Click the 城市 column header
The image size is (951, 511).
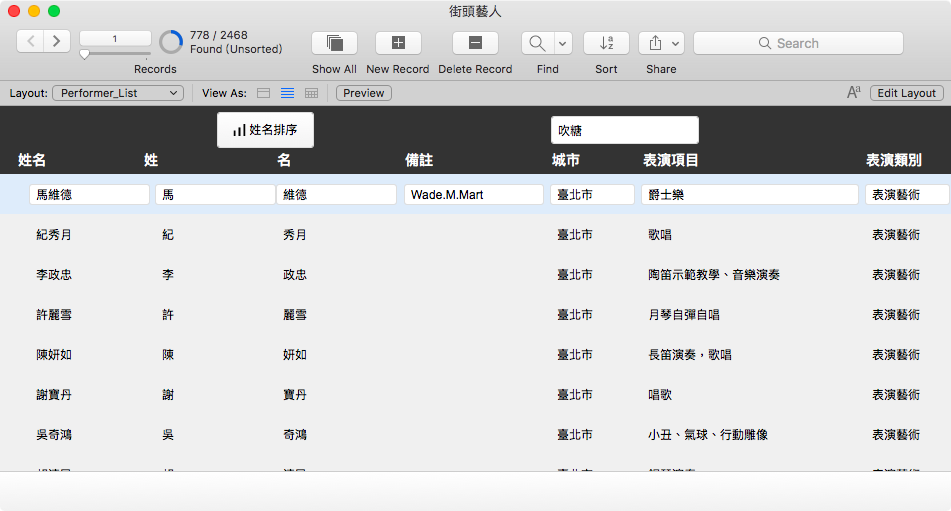pos(566,160)
